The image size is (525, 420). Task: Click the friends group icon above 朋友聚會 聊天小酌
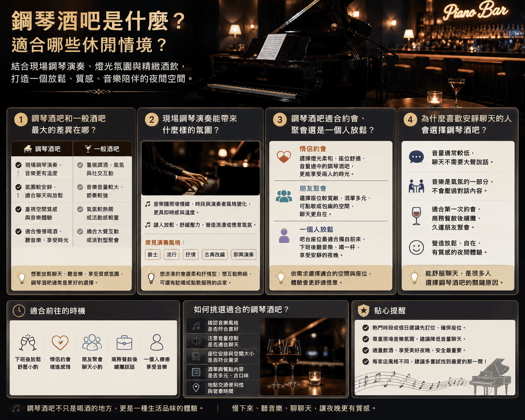[92, 342]
